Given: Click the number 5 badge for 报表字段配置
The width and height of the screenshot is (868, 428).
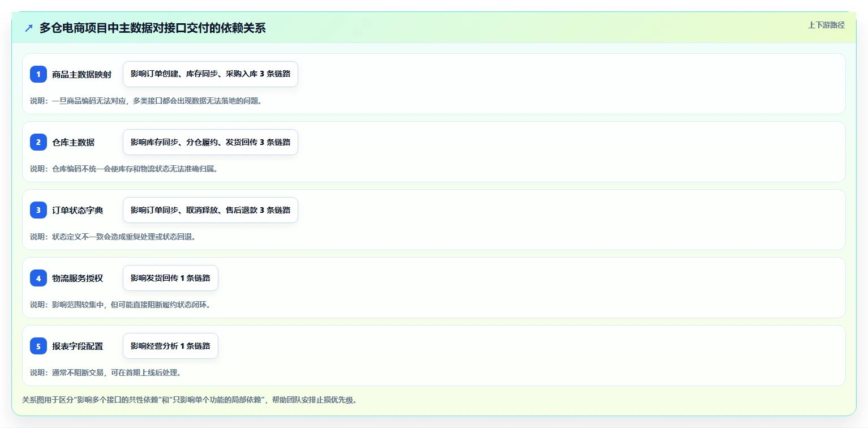Looking at the screenshot, I should coord(38,346).
